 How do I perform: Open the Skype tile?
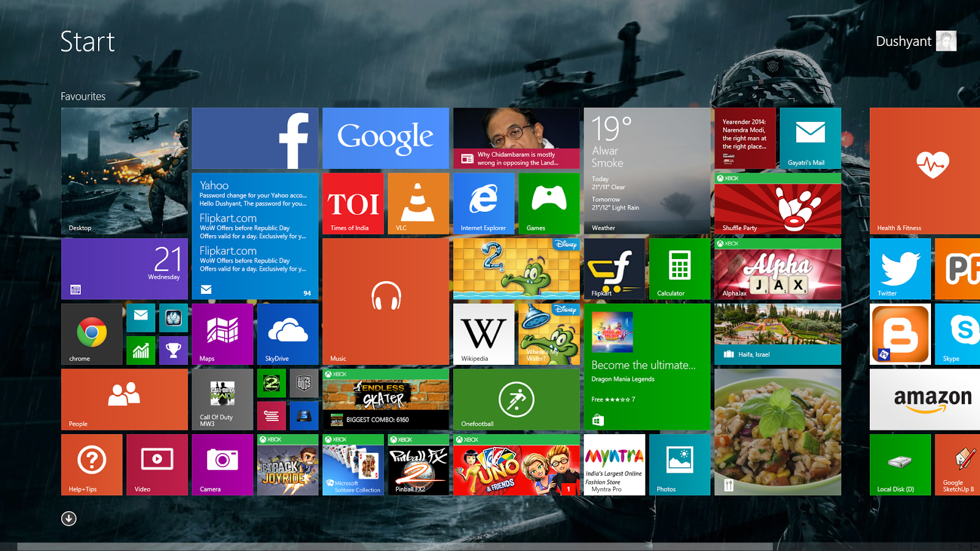957,334
